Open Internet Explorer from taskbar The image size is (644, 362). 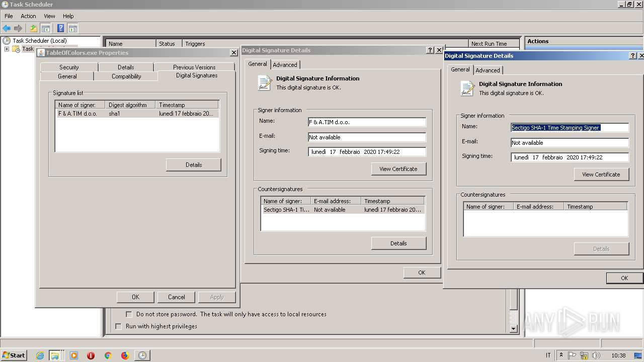40,355
